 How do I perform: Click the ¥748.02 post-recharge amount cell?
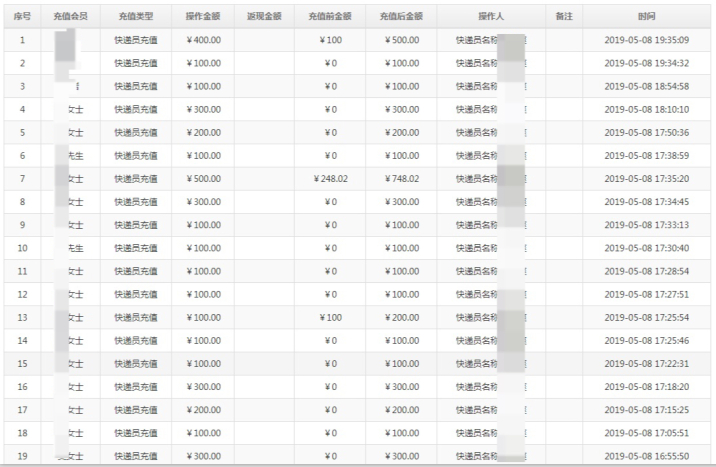coord(401,179)
